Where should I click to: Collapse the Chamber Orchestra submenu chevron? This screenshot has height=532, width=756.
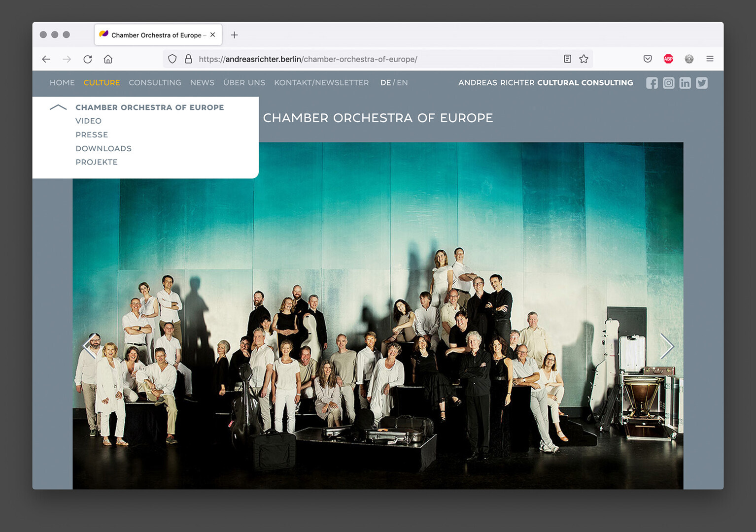(58, 107)
